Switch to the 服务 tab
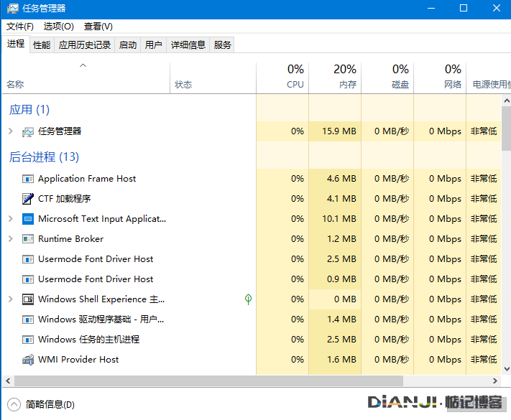This screenshot has width=511, height=420. point(222,45)
